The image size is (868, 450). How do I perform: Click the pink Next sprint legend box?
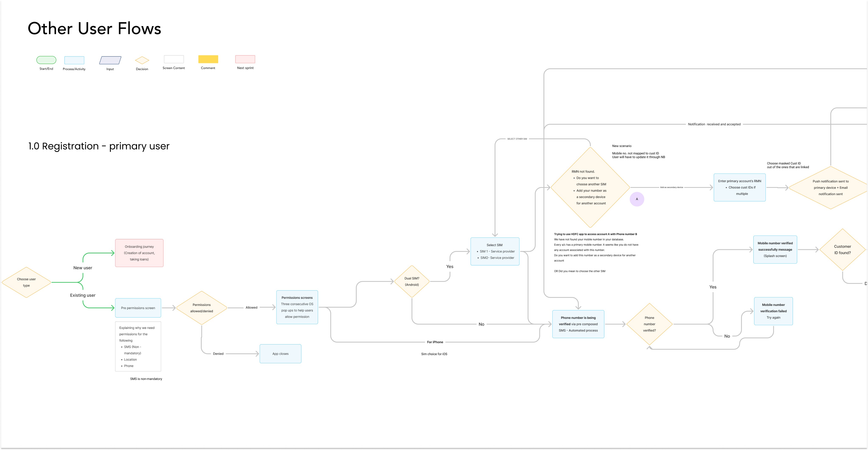(245, 59)
